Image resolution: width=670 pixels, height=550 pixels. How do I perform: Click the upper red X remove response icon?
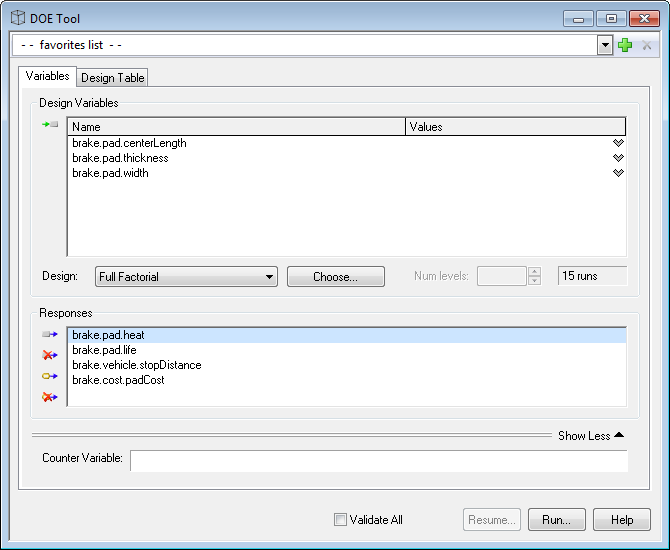(50, 355)
